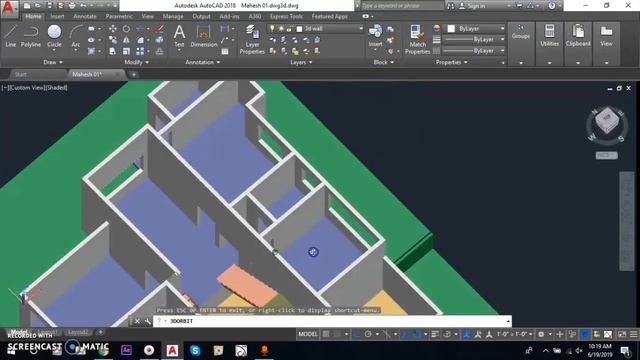Click the Annotation Monitor plus icon
Image resolution: width=640 pixels, height=360 pixels.
560,334
